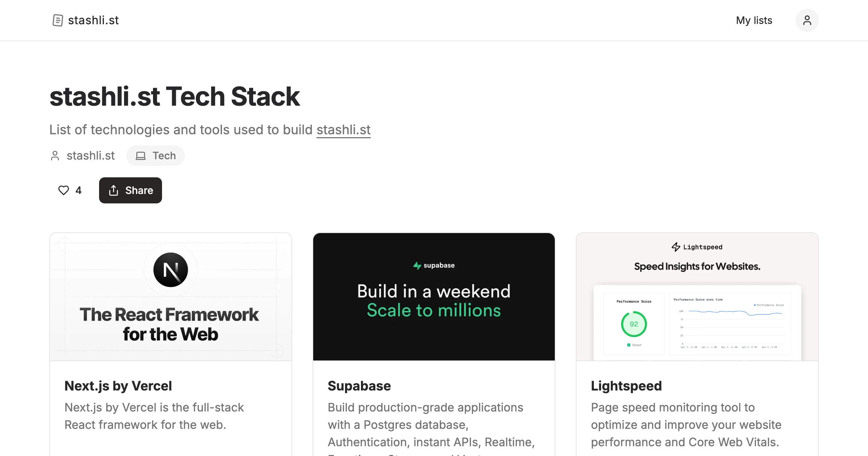Click the person icon beside the author name
This screenshot has height=456, width=868.
55,156
